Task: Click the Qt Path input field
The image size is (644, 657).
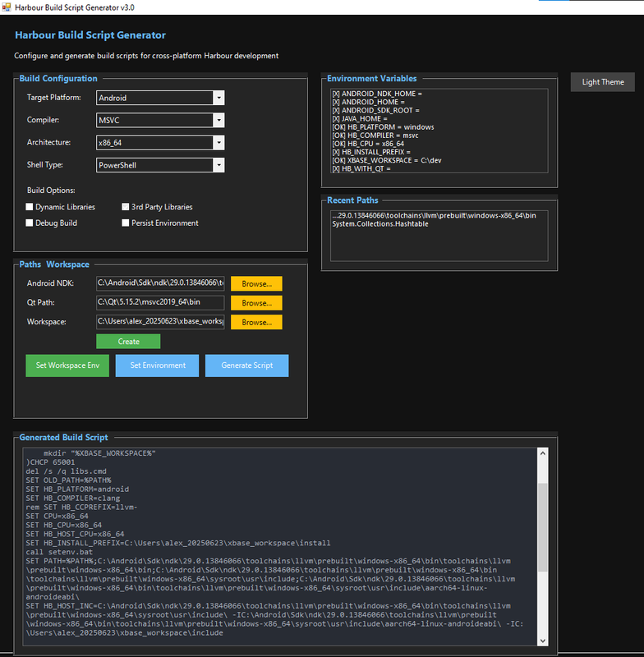Action: pyautogui.click(x=160, y=302)
